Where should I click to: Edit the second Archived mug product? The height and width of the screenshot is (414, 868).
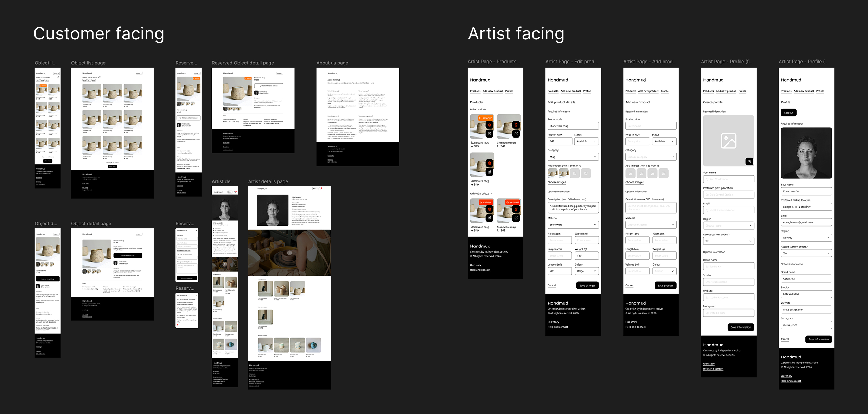(516, 218)
